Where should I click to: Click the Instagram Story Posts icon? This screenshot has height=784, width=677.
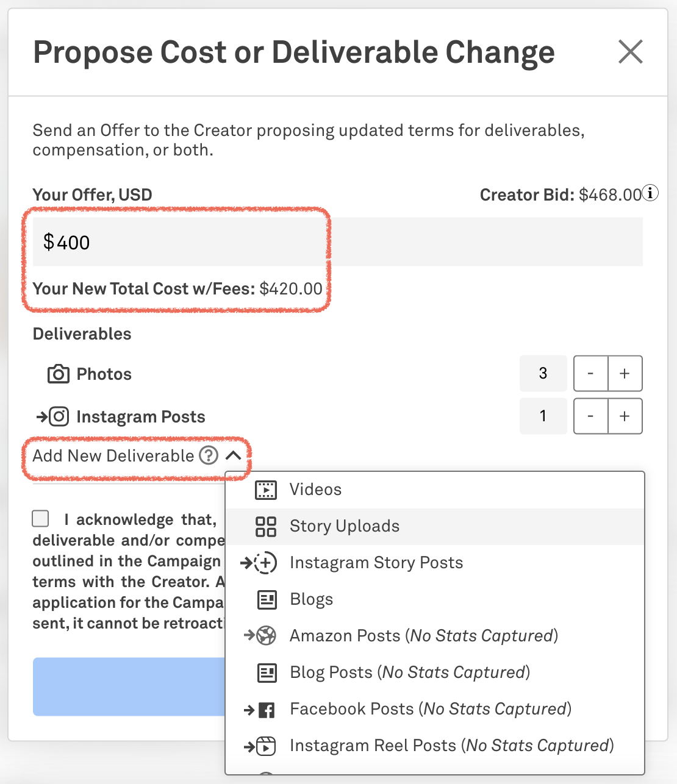pos(265,563)
